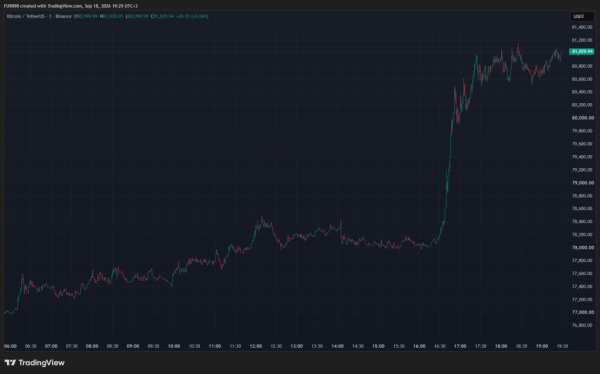
Task: Click the 77,400.00 price axis label
Action: 583,286
